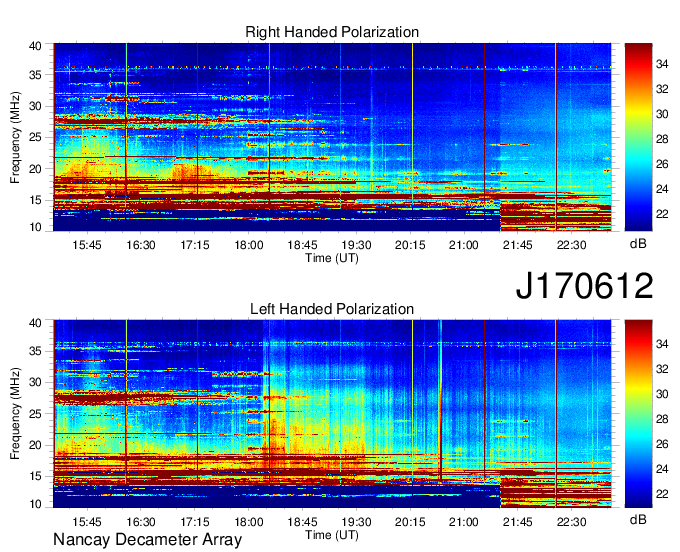Select the 22:30 tick on Right Handed time axis
This screenshot has height=552, width=680.
point(572,245)
